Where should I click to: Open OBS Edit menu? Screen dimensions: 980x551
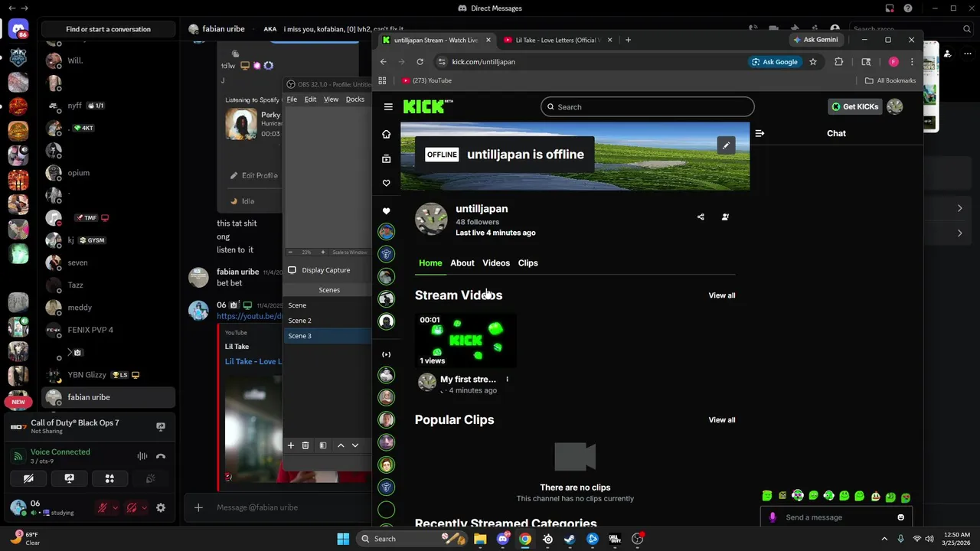click(310, 99)
